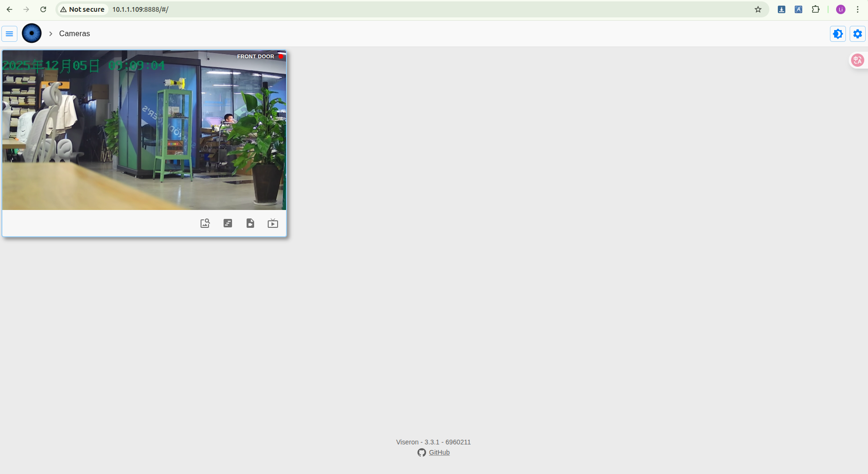The width and height of the screenshot is (868, 474).
Task: Click the pink translate floating icon
Action: (x=858, y=60)
